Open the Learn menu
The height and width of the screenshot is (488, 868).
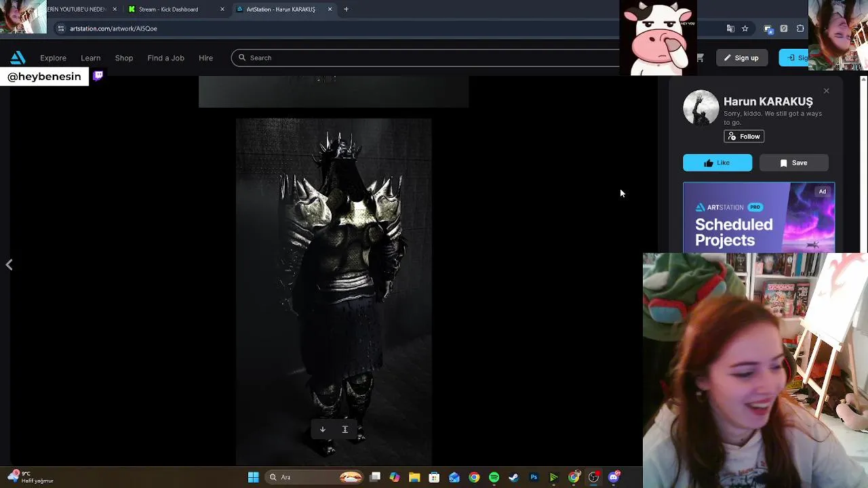point(90,58)
